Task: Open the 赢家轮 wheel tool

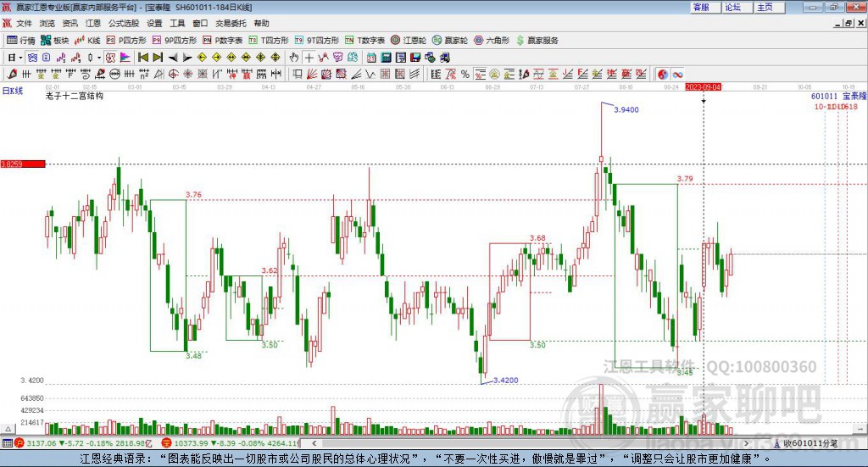Action: (450, 41)
